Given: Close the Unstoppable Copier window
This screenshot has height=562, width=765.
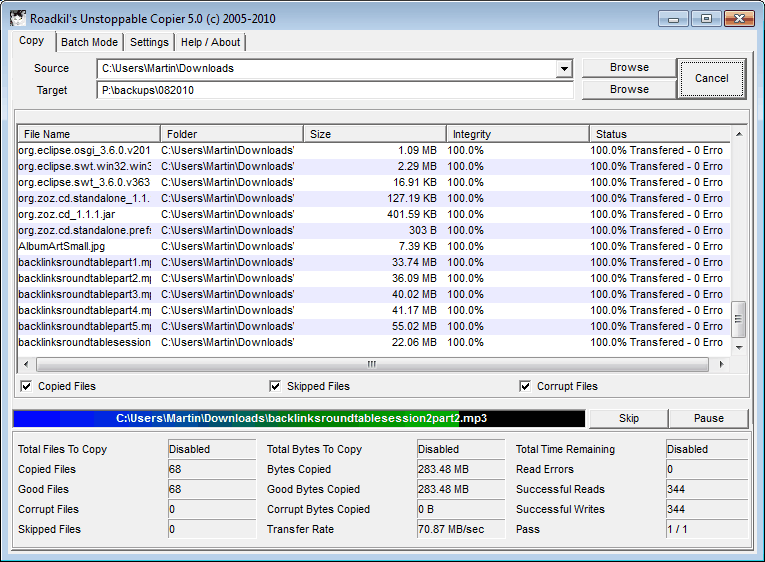Looking at the screenshot, I should tap(739, 18).
